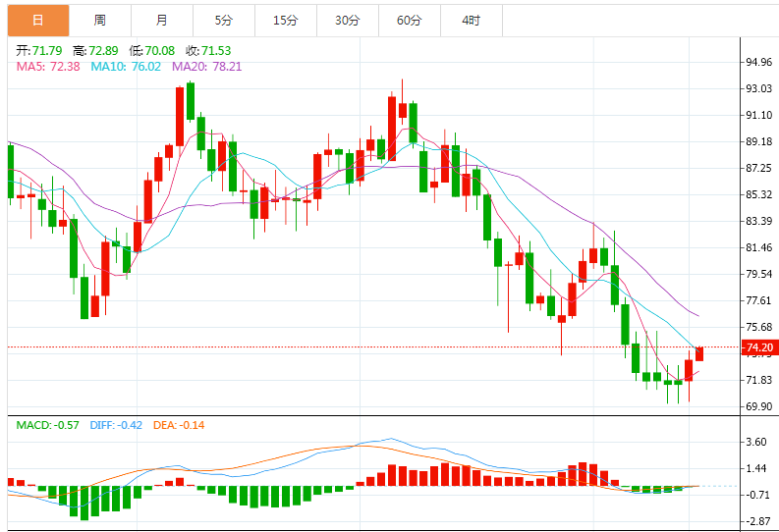Click the 77.61 price axis label
779x532 pixels.
click(759, 300)
